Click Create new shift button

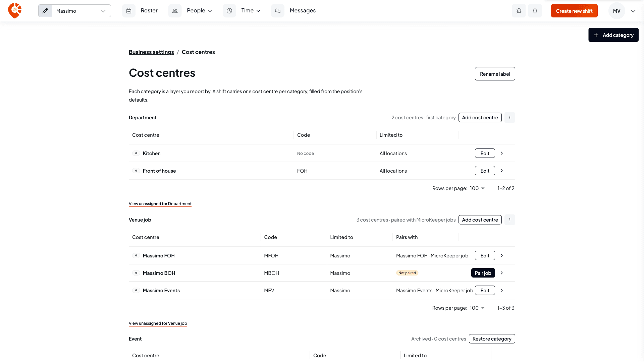[574, 11]
